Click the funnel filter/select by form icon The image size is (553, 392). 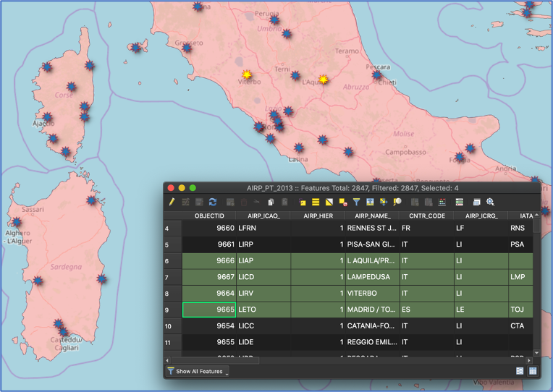[x=357, y=203]
